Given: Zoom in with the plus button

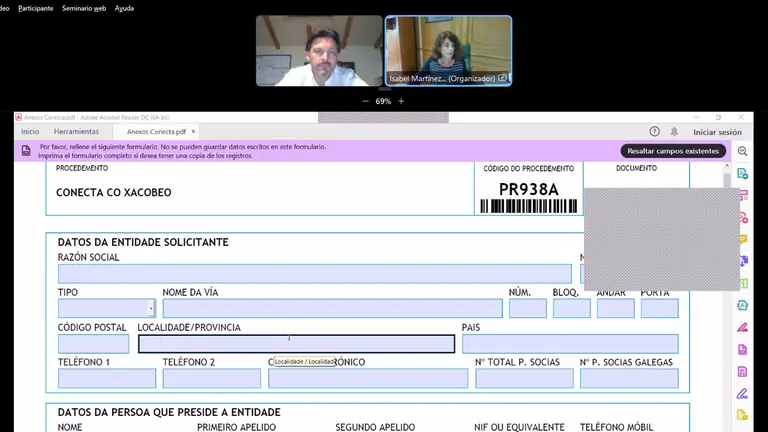Looking at the screenshot, I should [401, 101].
